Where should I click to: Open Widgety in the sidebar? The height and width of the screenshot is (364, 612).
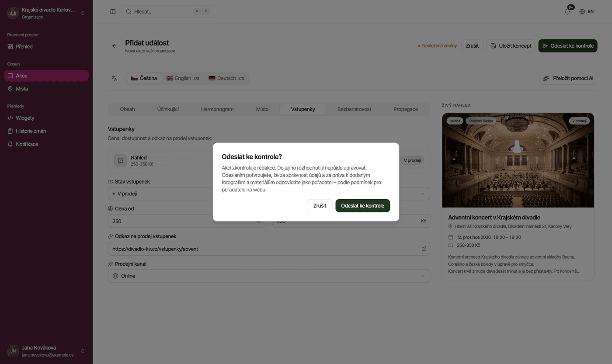[x=46, y=118]
